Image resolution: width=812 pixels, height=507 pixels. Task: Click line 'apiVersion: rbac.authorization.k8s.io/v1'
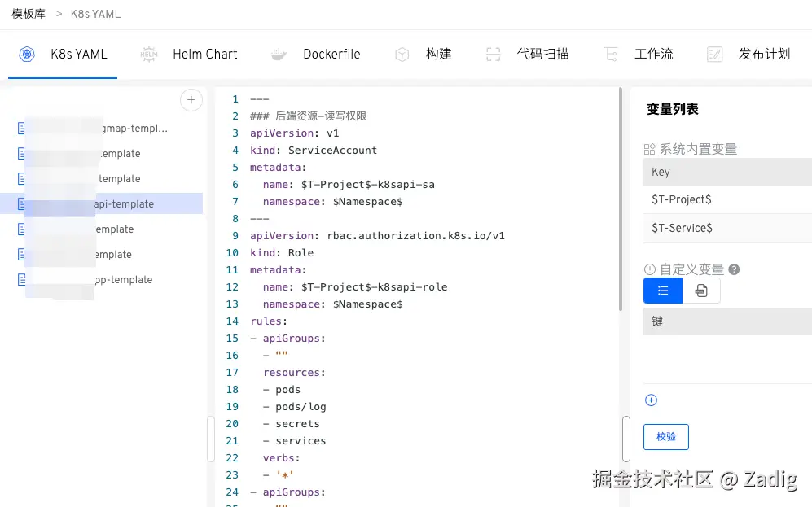tap(377, 236)
